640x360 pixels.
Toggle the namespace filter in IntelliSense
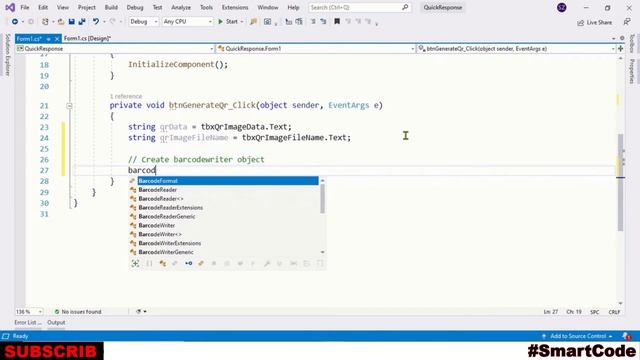pyautogui.click(x=149, y=264)
